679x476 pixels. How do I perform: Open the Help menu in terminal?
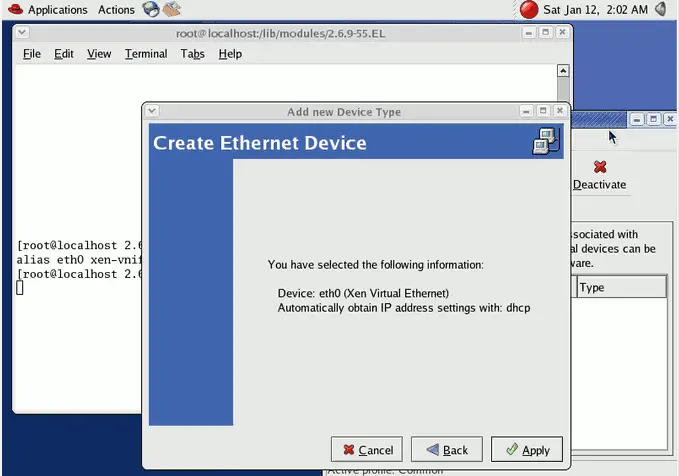pos(230,54)
